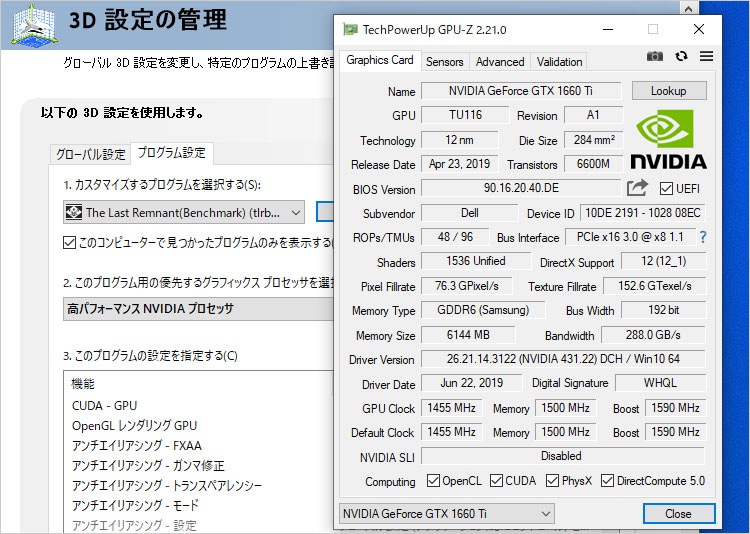
Task: Open the GPU-Z hamburger menu
Action: pyautogui.click(x=706, y=56)
